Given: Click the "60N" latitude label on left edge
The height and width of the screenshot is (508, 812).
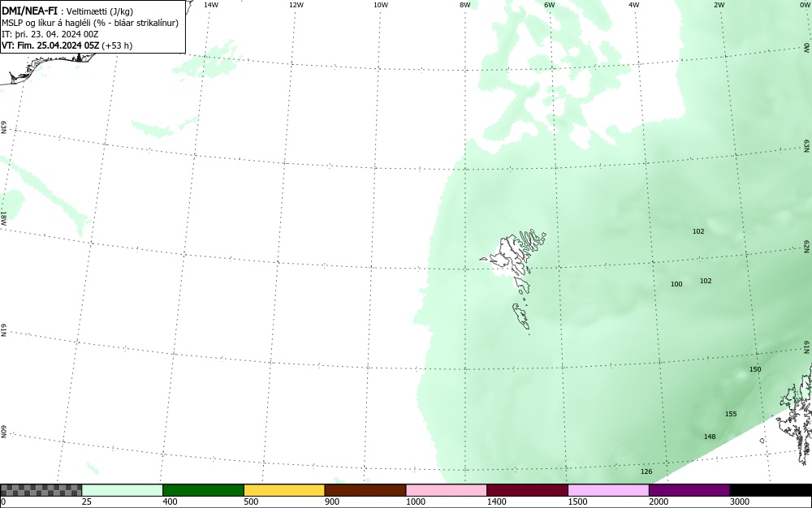Looking at the screenshot, I should pos(3,432).
